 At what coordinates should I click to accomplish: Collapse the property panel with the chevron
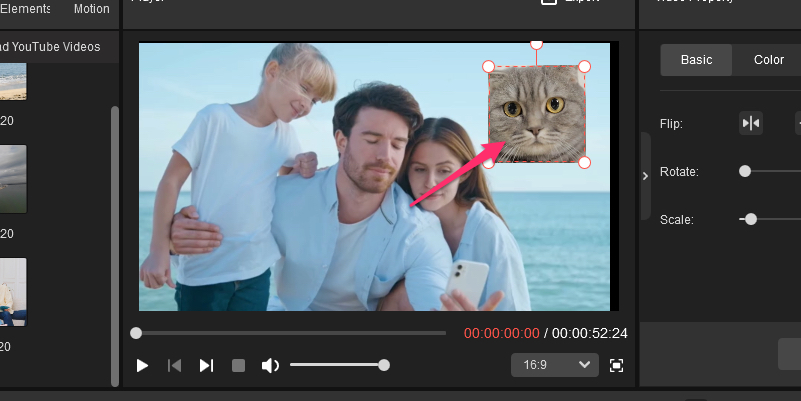645,176
